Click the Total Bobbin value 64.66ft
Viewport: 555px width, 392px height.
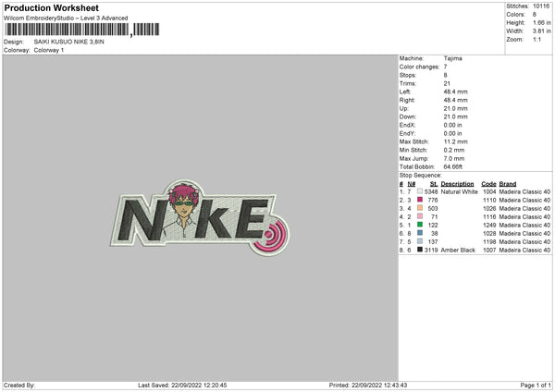tap(453, 167)
